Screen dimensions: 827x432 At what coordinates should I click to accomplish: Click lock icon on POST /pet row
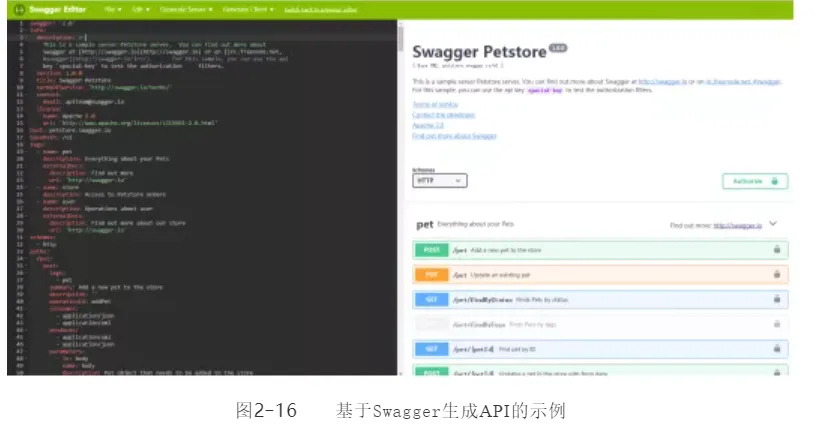point(776,249)
